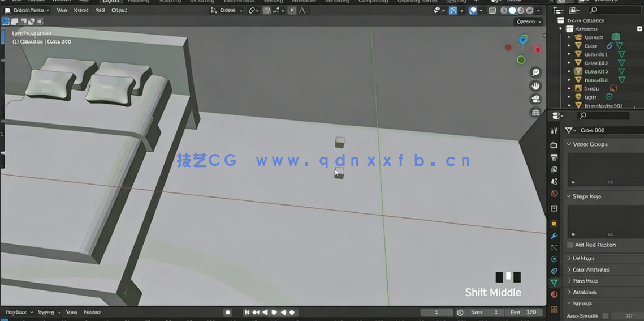The image size is (644, 321).
Task: Enable the Add Rest Position checkbox
Action: [x=570, y=245]
